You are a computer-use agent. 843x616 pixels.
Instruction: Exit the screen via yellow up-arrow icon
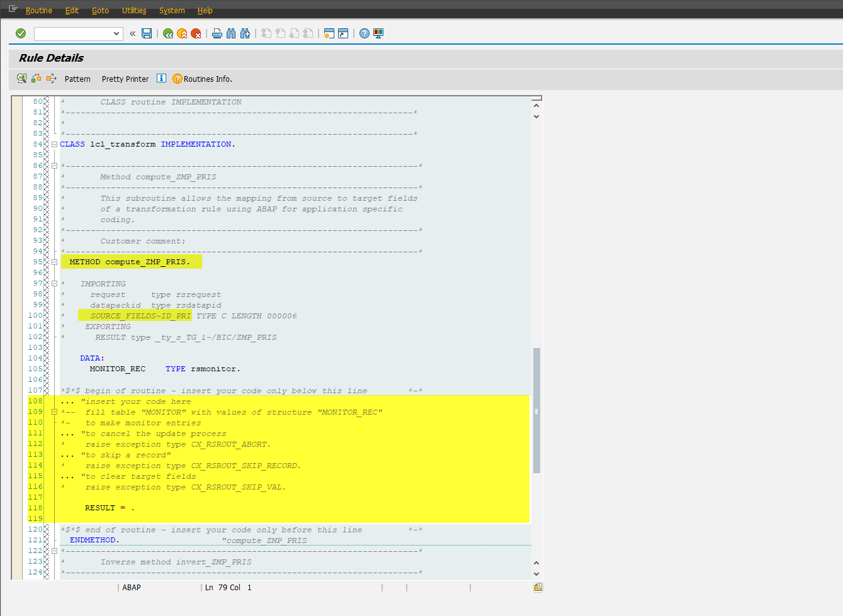tap(181, 33)
